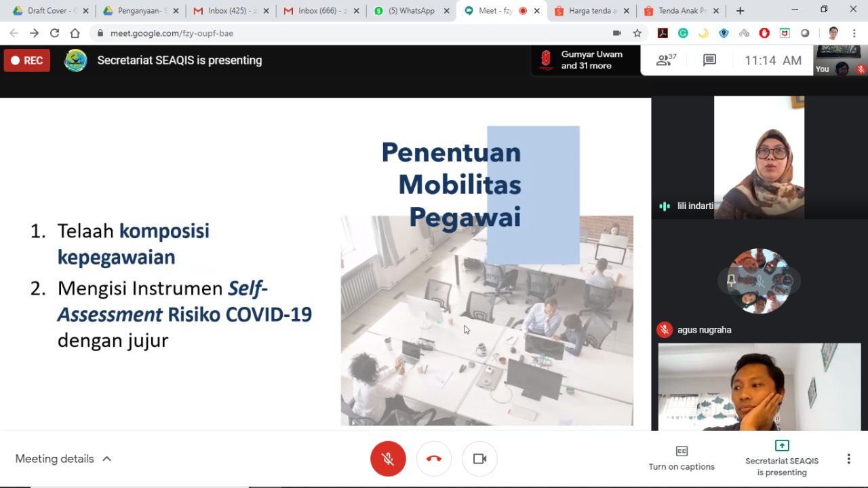
Task: Expand Meeting details panel
Action: [63, 459]
